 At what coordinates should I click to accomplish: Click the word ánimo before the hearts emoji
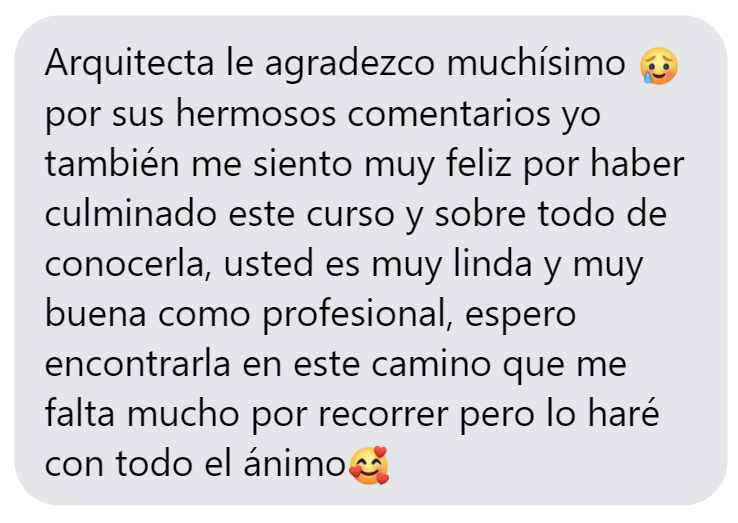(295, 463)
